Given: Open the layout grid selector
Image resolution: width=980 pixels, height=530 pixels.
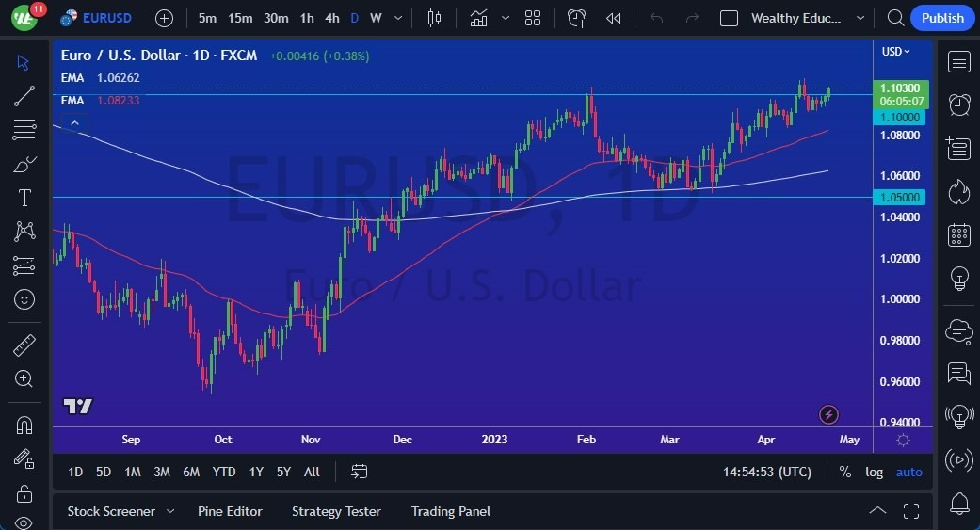Looking at the screenshot, I should (533, 18).
